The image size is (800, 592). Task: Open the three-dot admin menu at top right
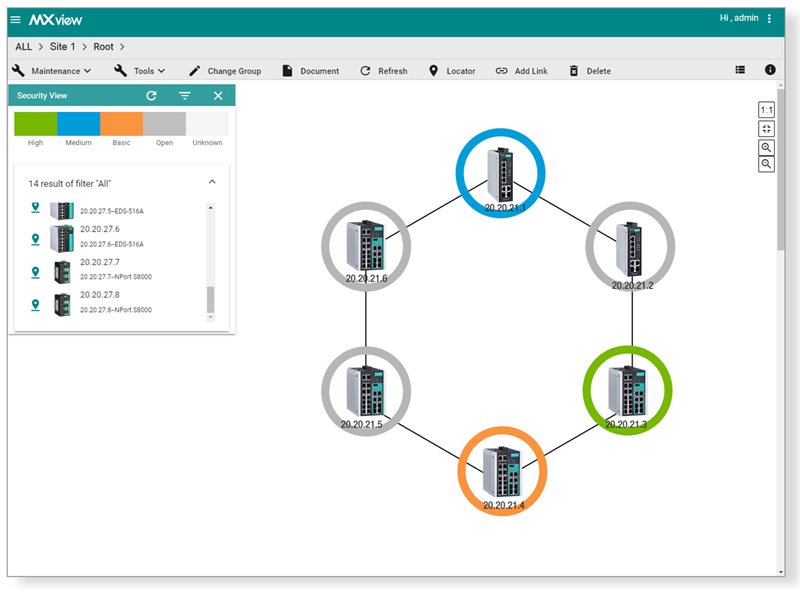(x=770, y=18)
